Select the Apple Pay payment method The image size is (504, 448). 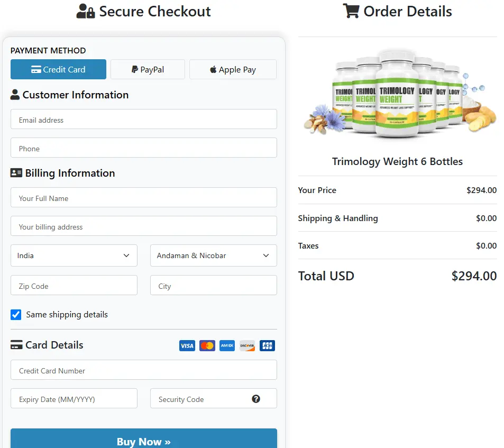pos(233,69)
